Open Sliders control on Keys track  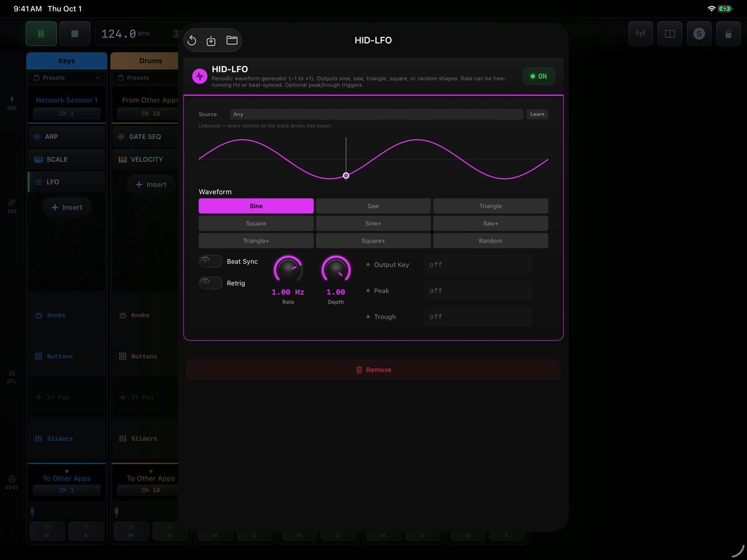(67, 439)
